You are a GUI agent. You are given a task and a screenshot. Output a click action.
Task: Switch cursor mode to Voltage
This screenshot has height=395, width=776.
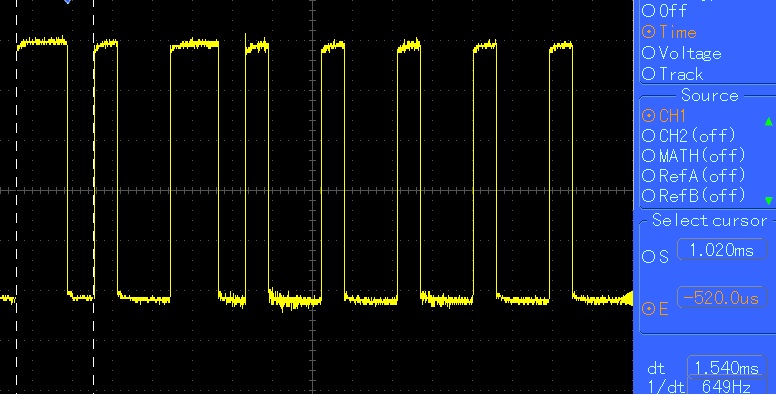[648, 53]
